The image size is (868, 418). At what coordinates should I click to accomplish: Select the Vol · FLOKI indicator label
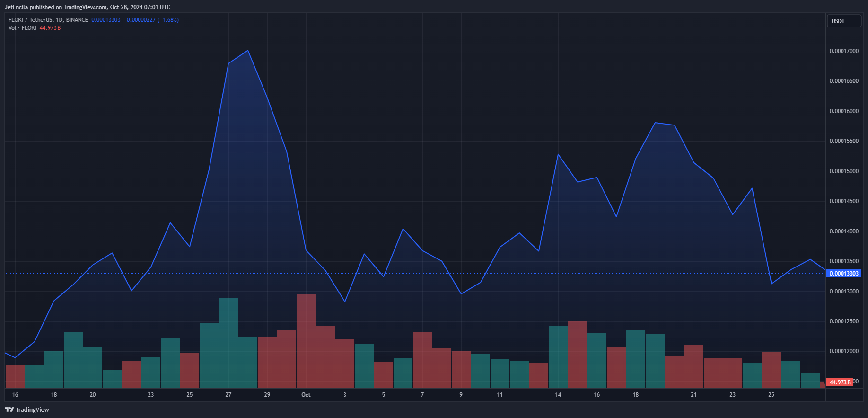[x=22, y=28]
